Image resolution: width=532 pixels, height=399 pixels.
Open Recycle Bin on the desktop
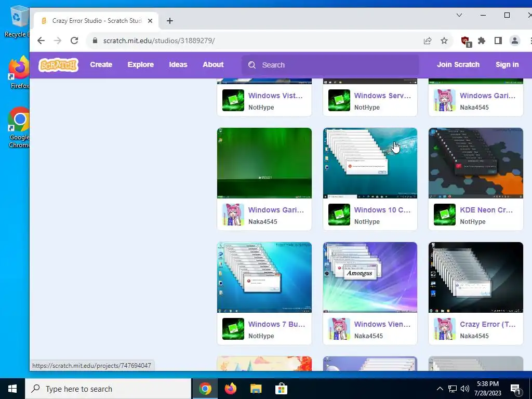pyautogui.click(x=17, y=21)
